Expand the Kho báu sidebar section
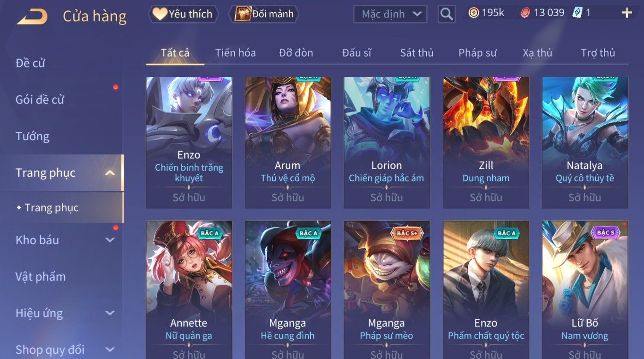This screenshot has height=359, width=644. (x=110, y=240)
